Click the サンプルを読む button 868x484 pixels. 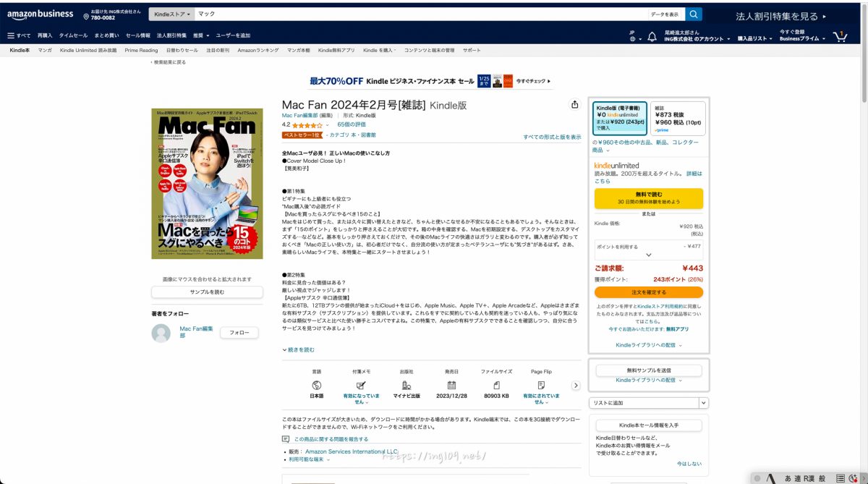click(x=207, y=292)
